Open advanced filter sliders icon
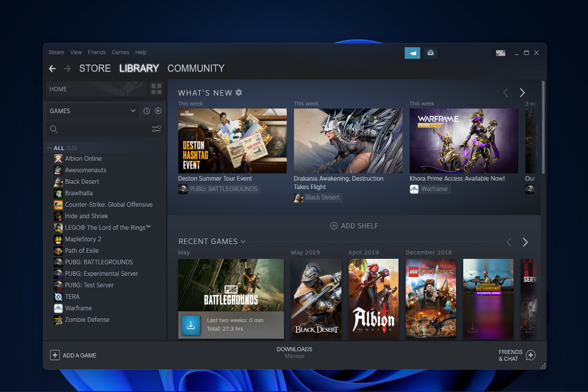The image size is (588, 392). pos(156,129)
